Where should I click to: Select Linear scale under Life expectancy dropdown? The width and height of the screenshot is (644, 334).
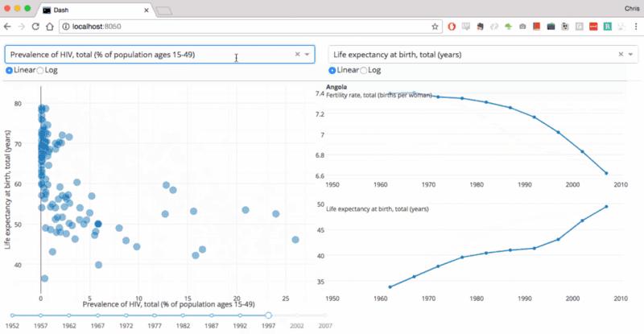332,70
